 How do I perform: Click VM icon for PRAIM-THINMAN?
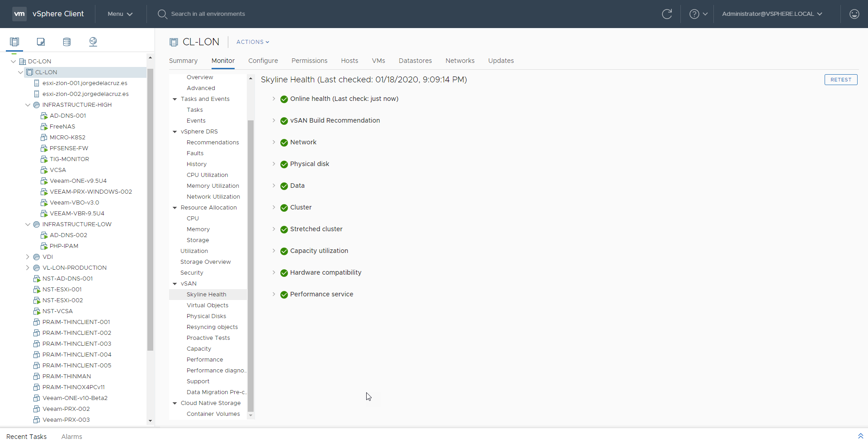point(37,376)
